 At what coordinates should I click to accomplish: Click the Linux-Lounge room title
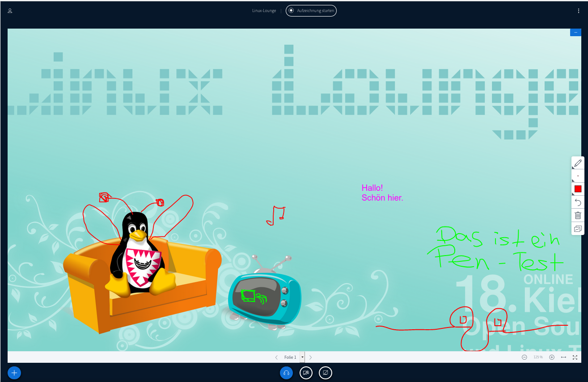coord(264,11)
